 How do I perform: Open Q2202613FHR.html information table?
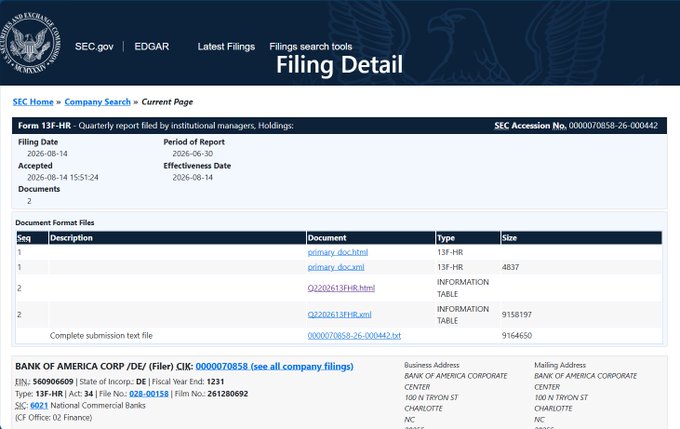(x=341, y=288)
